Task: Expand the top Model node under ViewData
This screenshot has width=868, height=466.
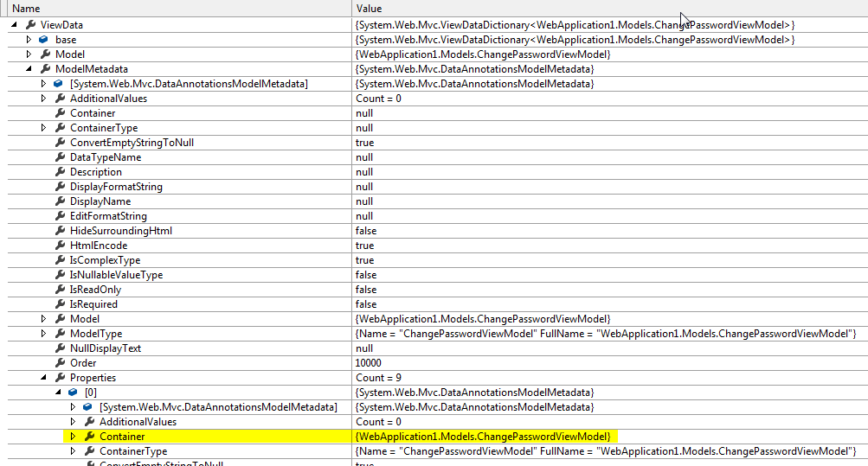Action: coord(29,54)
